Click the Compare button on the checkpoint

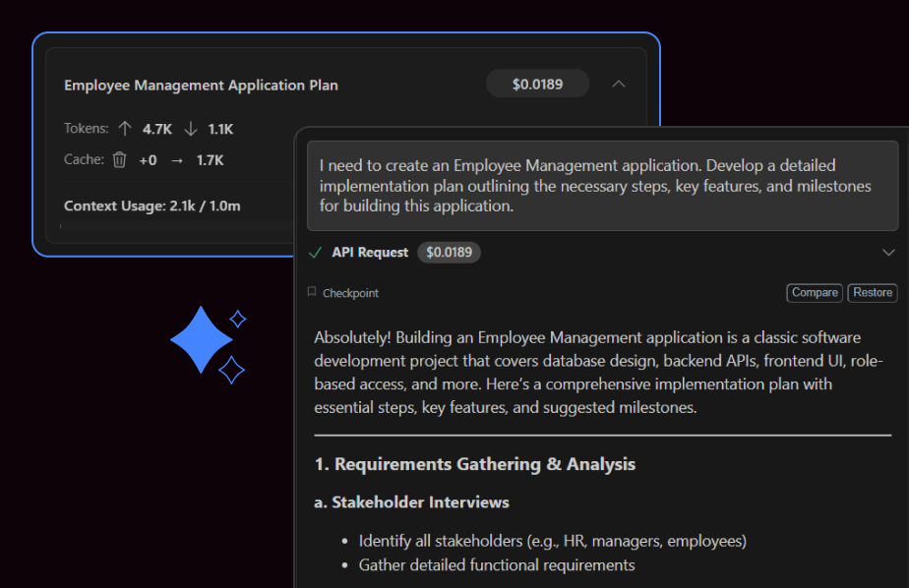click(814, 292)
